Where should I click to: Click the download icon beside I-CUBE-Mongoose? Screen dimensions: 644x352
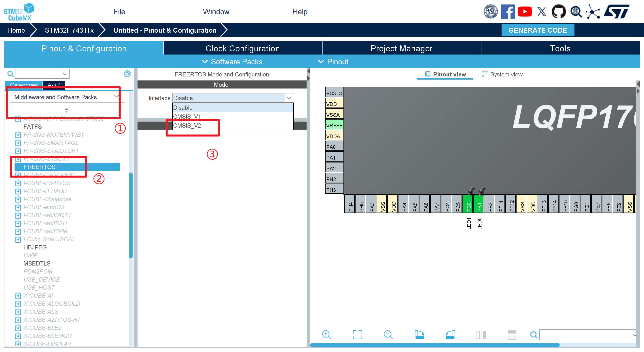coord(18,199)
